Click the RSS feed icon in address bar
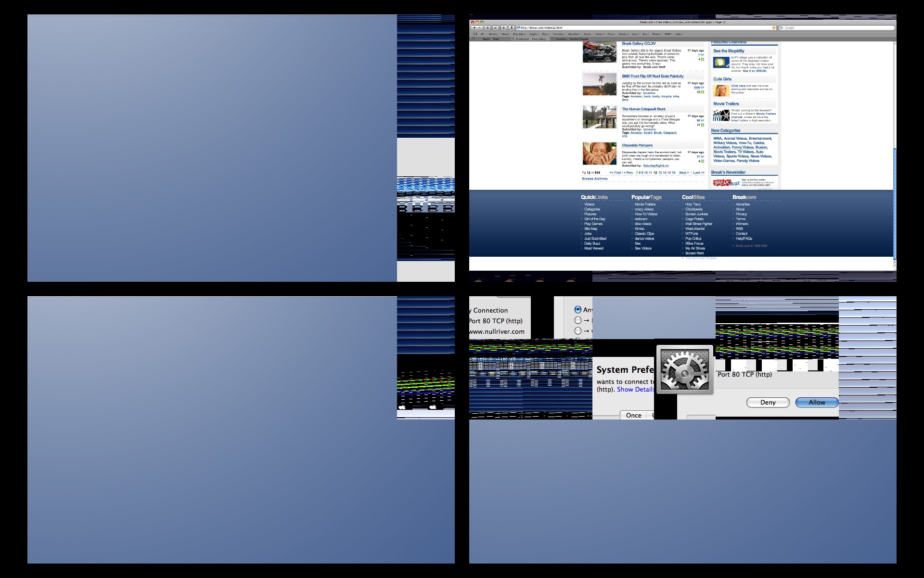924x578 pixels. point(774,27)
